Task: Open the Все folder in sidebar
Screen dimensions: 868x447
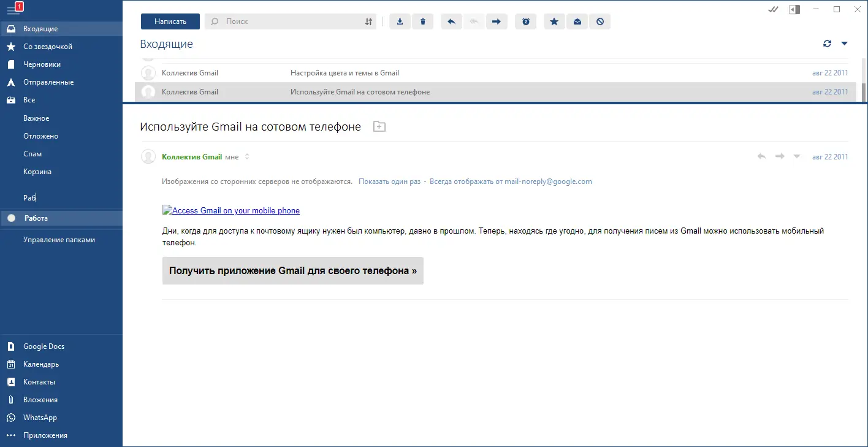Action: pyautogui.click(x=61, y=100)
